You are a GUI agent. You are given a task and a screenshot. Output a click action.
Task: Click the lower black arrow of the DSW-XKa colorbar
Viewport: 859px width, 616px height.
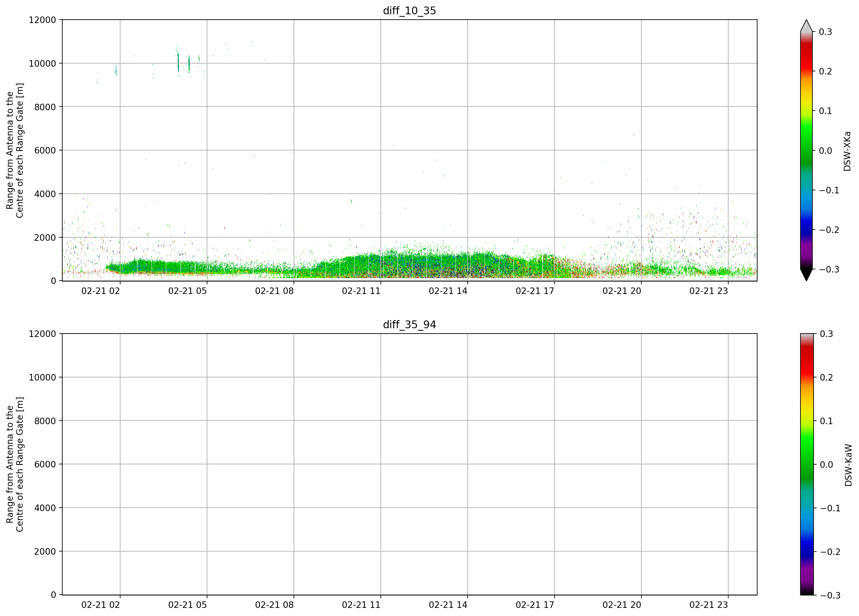pos(806,275)
